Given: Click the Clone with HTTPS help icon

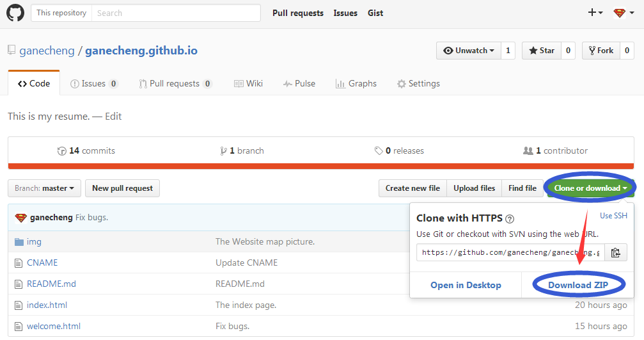Looking at the screenshot, I should pyautogui.click(x=510, y=219).
